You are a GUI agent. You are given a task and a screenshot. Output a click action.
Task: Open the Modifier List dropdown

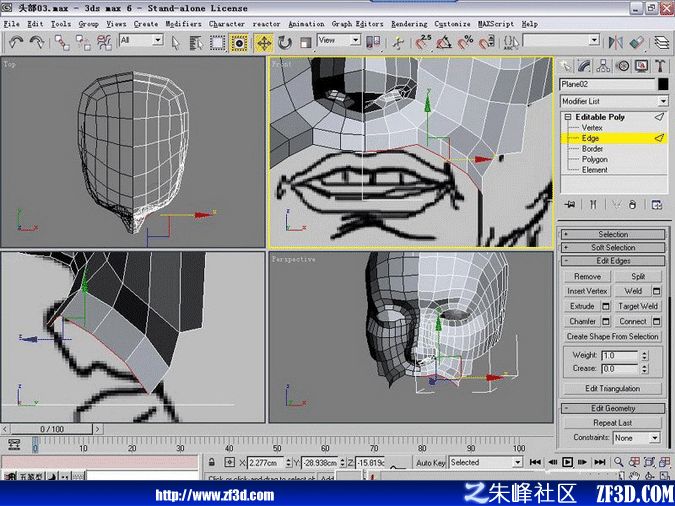[663, 101]
